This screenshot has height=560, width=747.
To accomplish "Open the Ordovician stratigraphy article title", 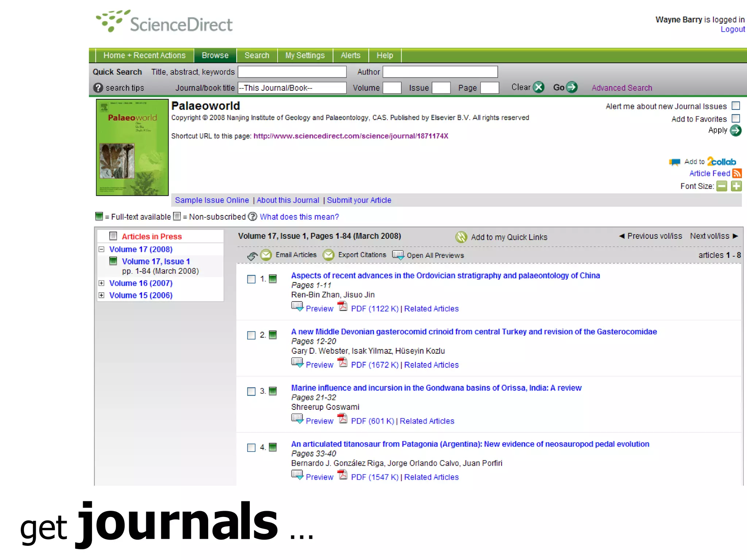I will pos(445,276).
